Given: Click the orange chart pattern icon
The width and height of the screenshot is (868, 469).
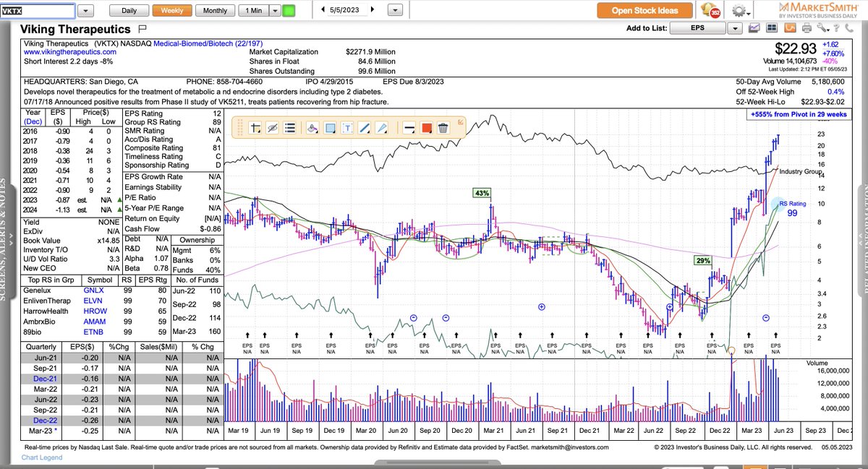Looking at the screenshot, I should (x=789, y=28).
